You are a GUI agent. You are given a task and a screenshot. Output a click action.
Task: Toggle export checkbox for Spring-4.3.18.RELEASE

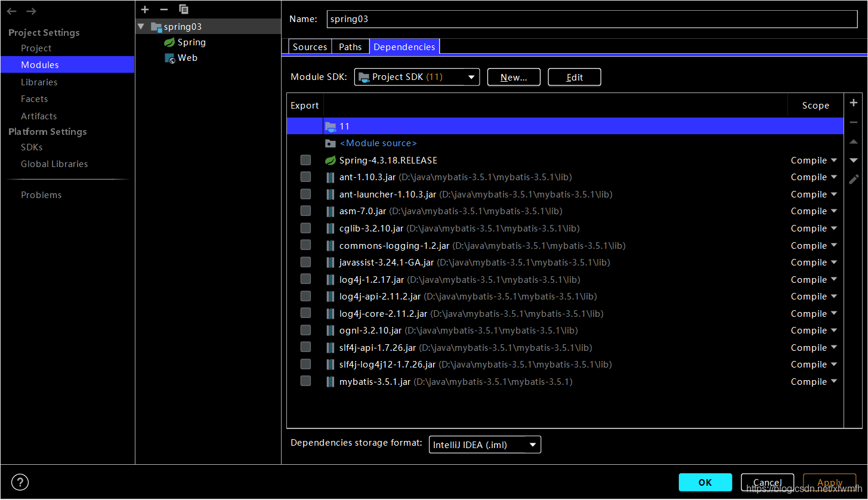(x=305, y=160)
